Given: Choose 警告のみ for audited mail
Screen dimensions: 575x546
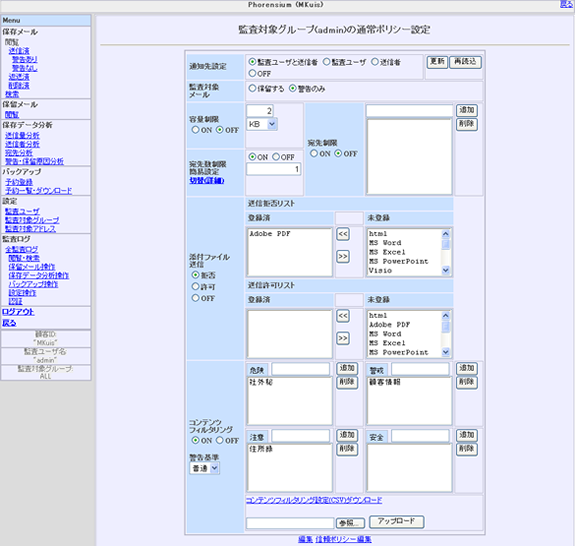Looking at the screenshot, I should point(293,88).
